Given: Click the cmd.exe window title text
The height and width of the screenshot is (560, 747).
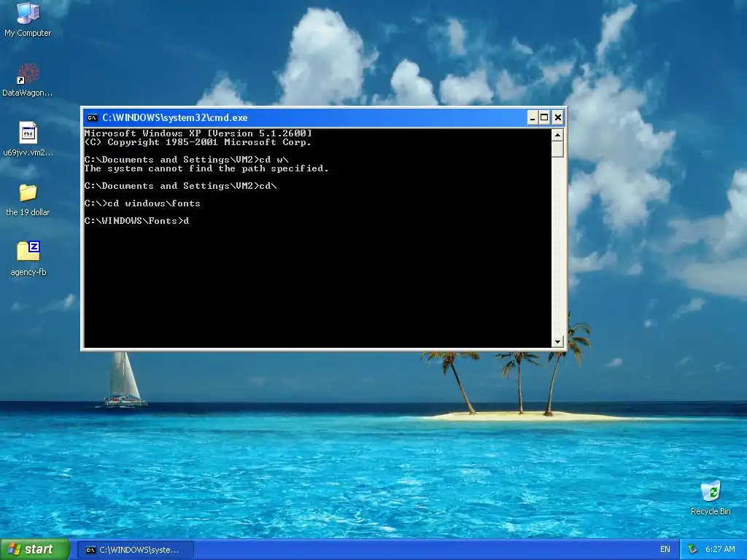Looking at the screenshot, I should 175,117.
